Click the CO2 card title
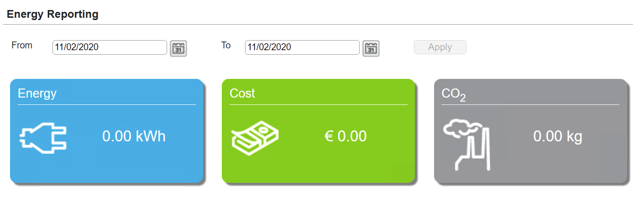644x197 pixels. (x=454, y=94)
